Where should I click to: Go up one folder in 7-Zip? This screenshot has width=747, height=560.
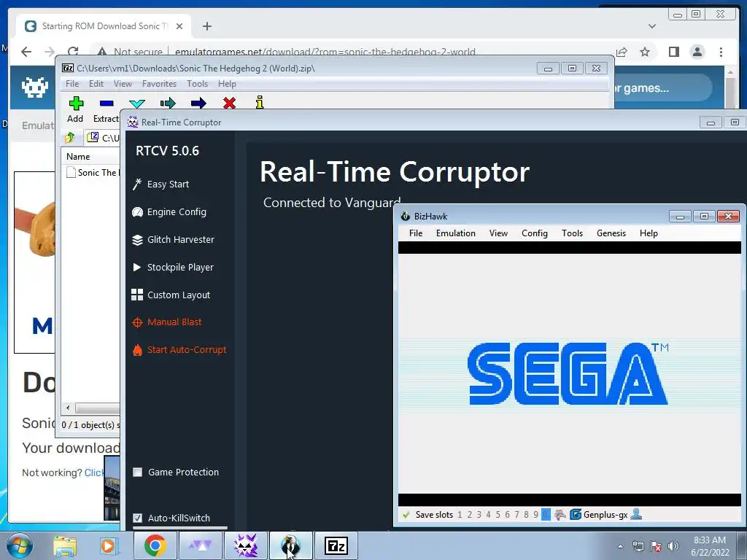point(69,138)
